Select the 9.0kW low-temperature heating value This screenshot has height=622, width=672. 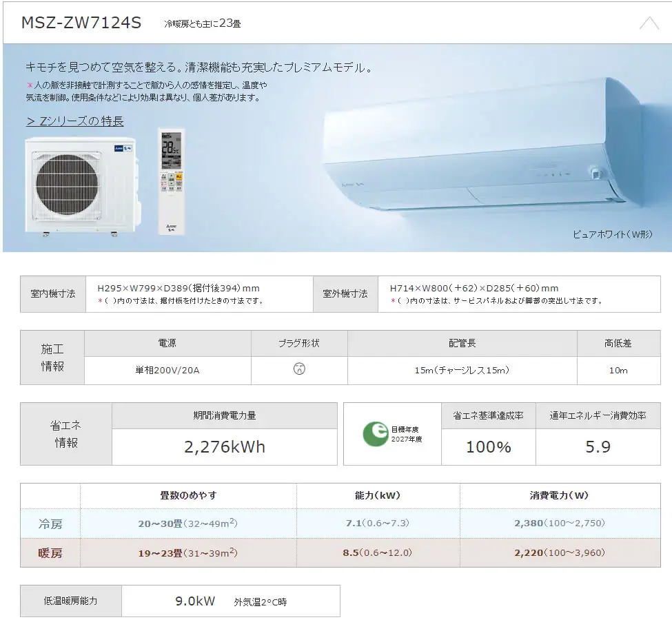click(195, 601)
